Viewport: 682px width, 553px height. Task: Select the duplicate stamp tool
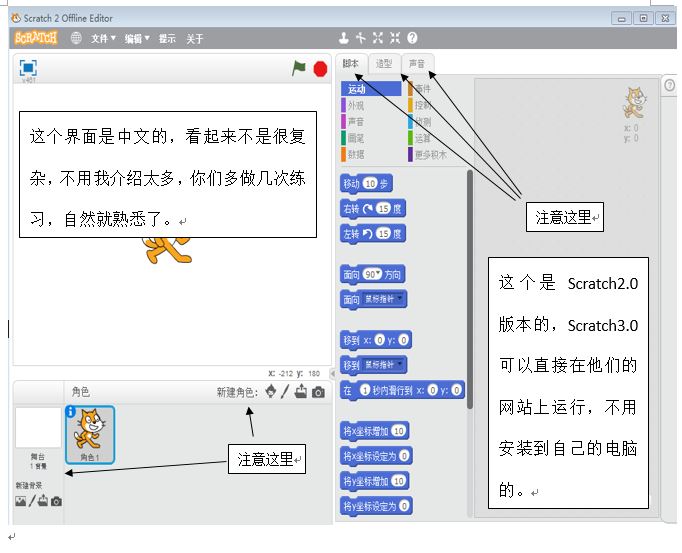[x=344, y=38]
